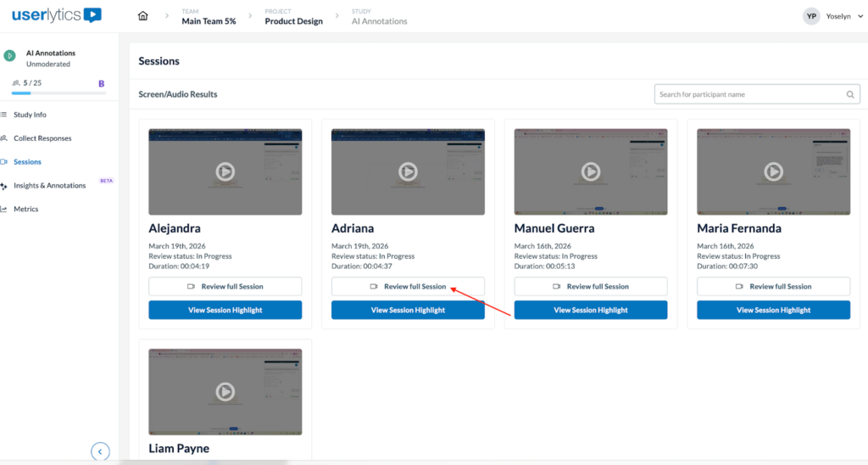
Task: Click the Insights sparkle icon
Action: tap(4, 186)
